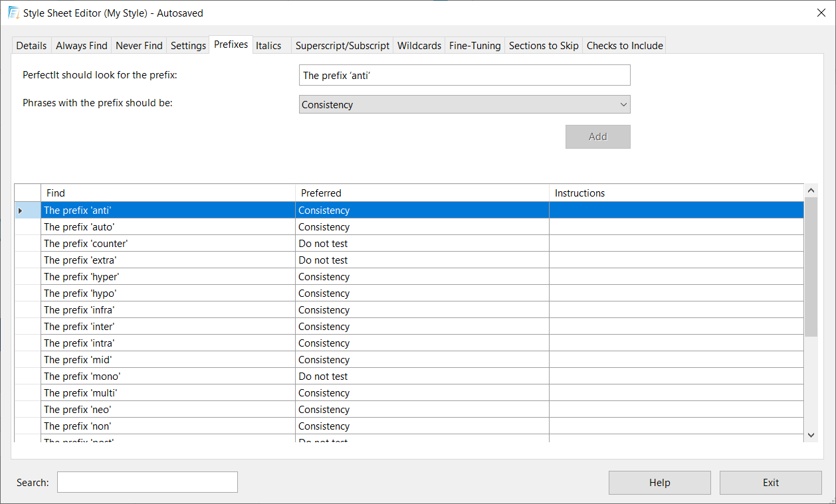Click Instructions cell for prefix 'neo'
836x504 pixels.
click(677, 410)
